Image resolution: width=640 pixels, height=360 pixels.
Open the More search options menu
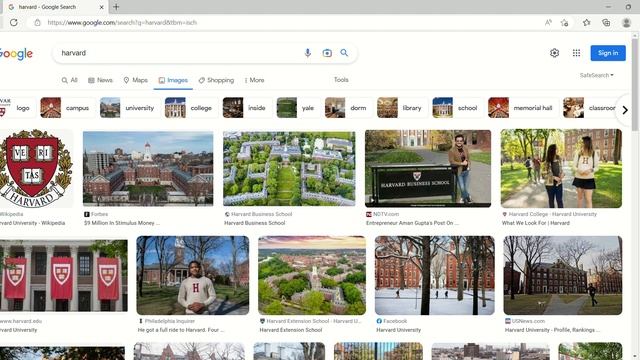click(254, 80)
